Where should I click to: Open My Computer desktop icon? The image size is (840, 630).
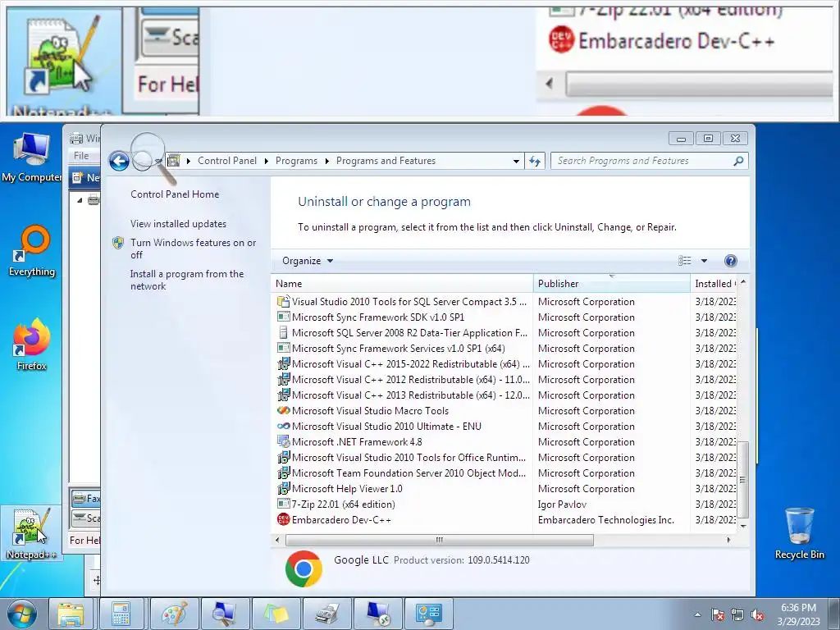click(x=31, y=157)
